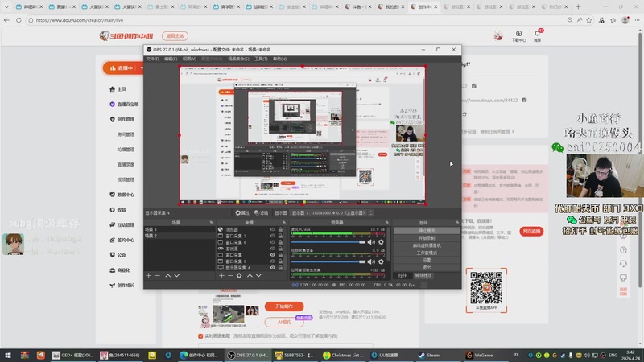Move source up in Sources panel
This screenshot has height=362, width=644.
pyautogui.click(x=250, y=276)
